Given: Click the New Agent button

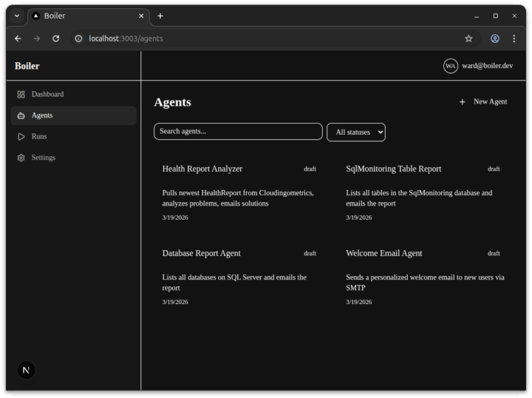Looking at the screenshot, I should click(x=483, y=102).
